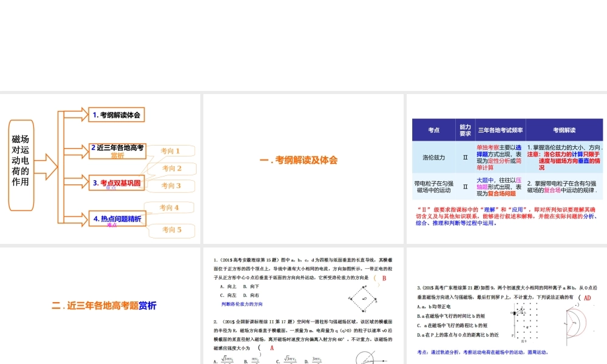Viewport: 607px width, 364px height.
Task: Click option A. a、b 均带正电
Action: pos(433,306)
